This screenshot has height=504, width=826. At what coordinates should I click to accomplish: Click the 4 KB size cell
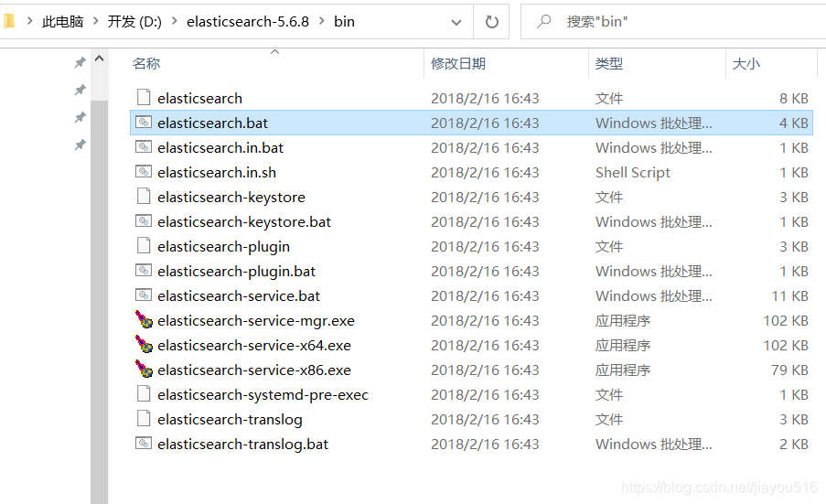pos(794,123)
